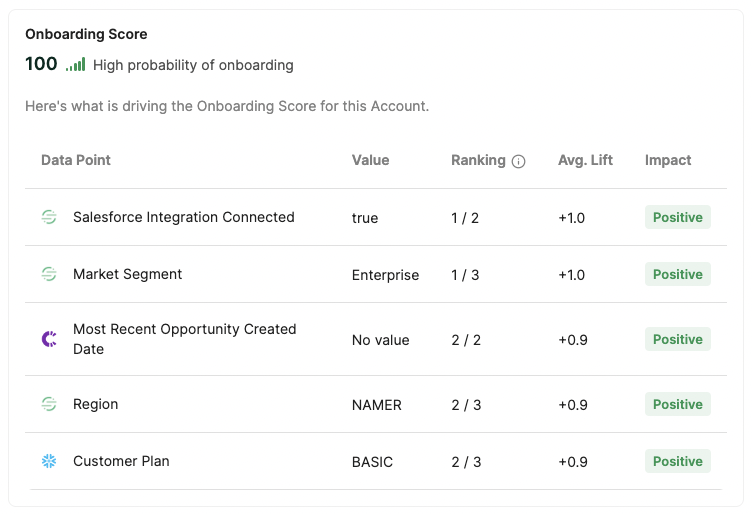752x514 pixels.
Task: Select the Avg. Lift column header
Action: point(585,160)
